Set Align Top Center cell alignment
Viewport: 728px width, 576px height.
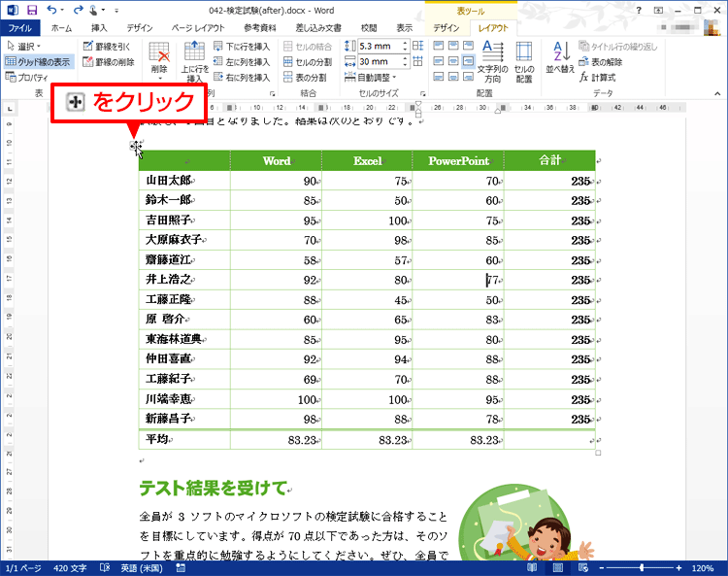coord(453,46)
